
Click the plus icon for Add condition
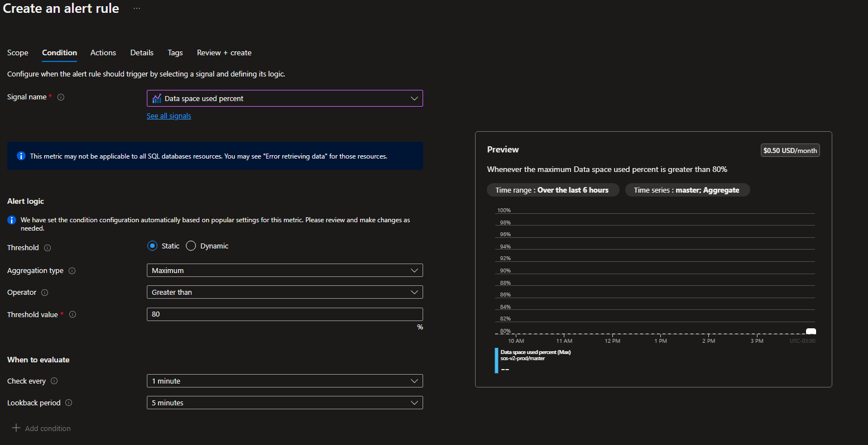pos(16,428)
